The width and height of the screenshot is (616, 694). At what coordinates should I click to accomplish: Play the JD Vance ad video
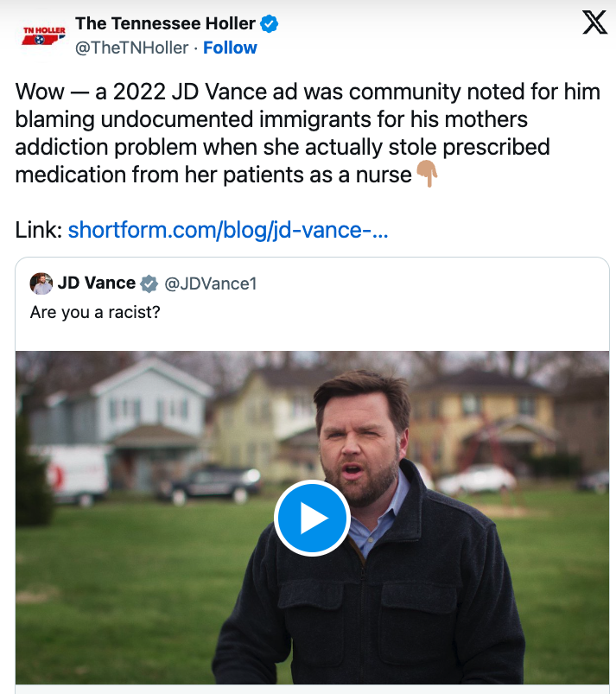coord(311,519)
